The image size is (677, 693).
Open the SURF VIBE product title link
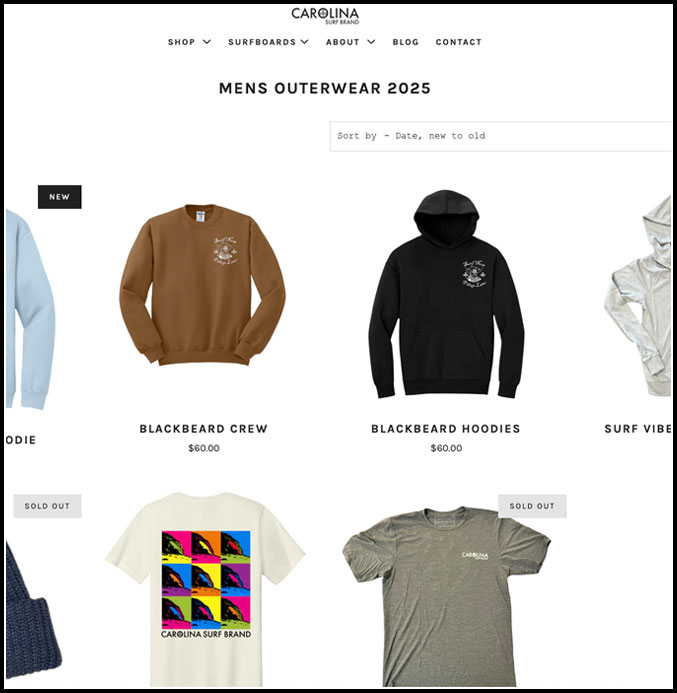(638, 429)
